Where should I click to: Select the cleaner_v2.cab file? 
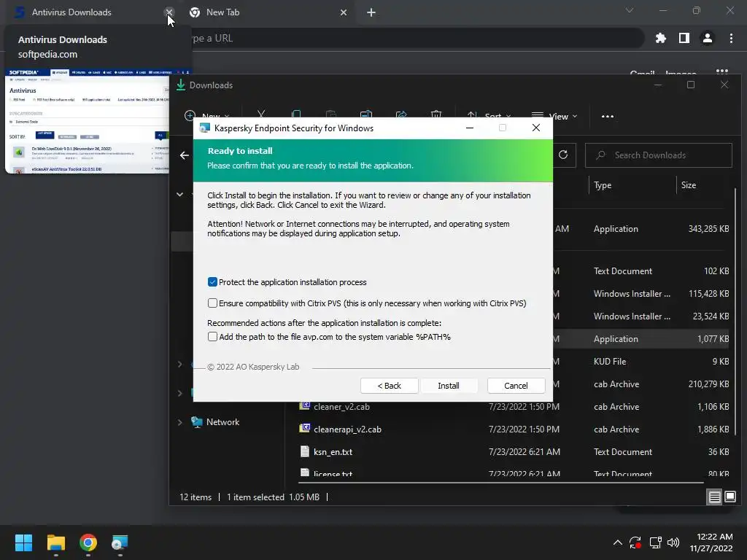[341, 407]
